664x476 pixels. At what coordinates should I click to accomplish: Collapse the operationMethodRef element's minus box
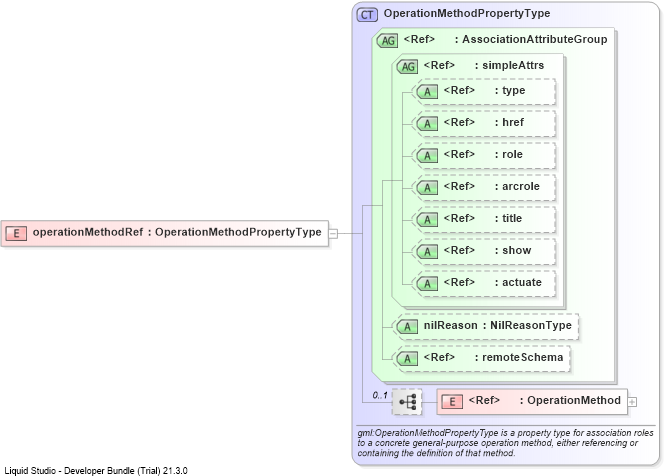click(333, 233)
